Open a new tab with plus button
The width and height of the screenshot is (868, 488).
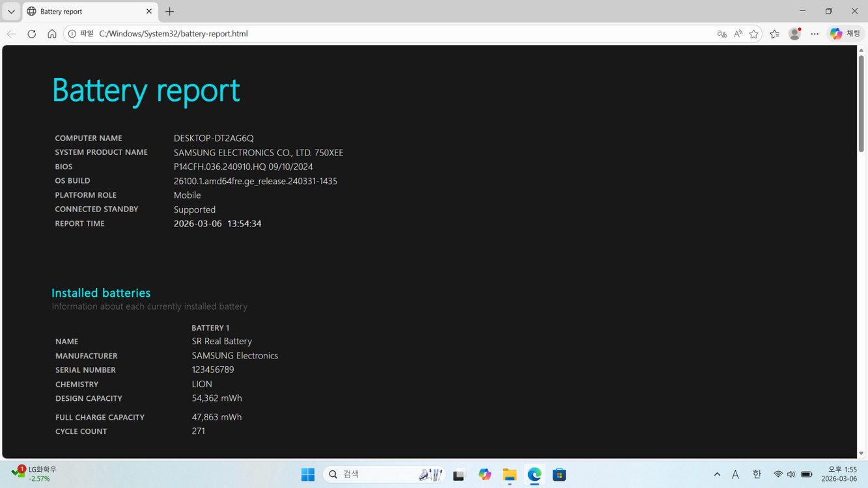(x=170, y=12)
